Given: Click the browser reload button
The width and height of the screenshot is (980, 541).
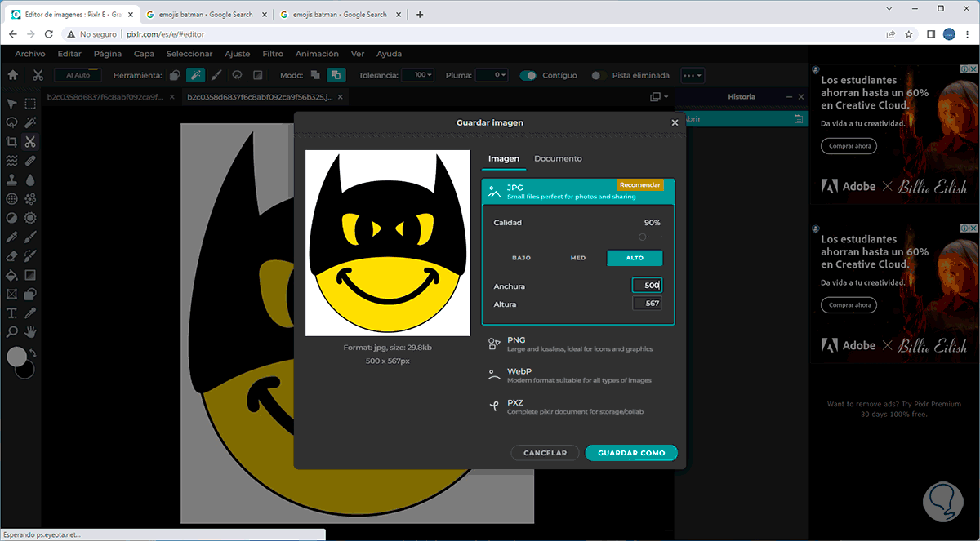Looking at the screenshot, I should pyautogui.click(x=49, y=34).
